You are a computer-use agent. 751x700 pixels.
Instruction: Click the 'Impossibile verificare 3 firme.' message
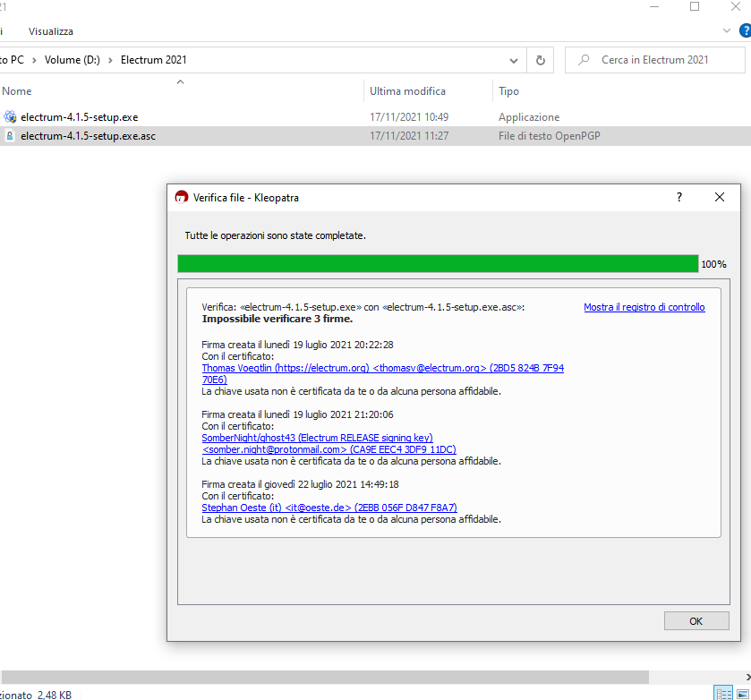click(x=277, y=319)
